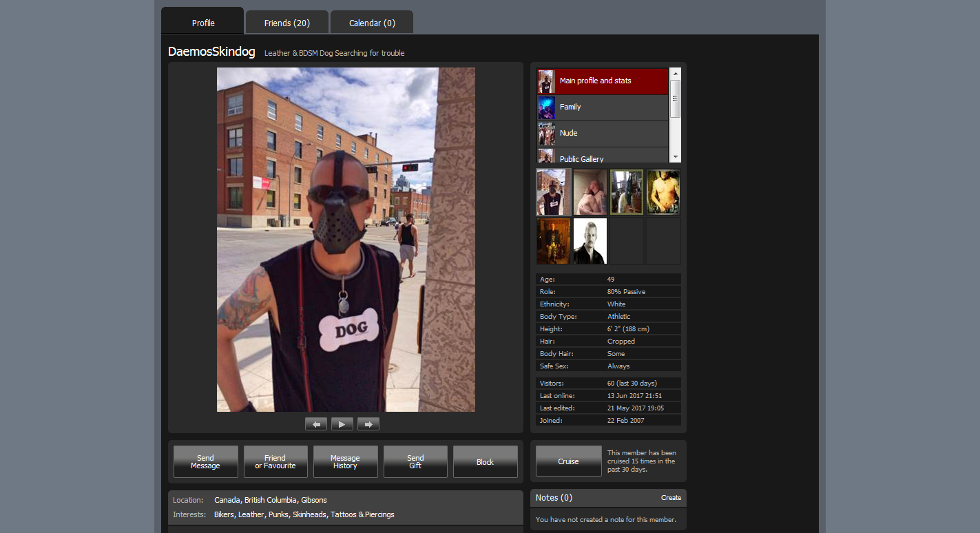Screen dimensions: 980x533
Task: Open third thumbnail in top row
Action: click(627, 192)
